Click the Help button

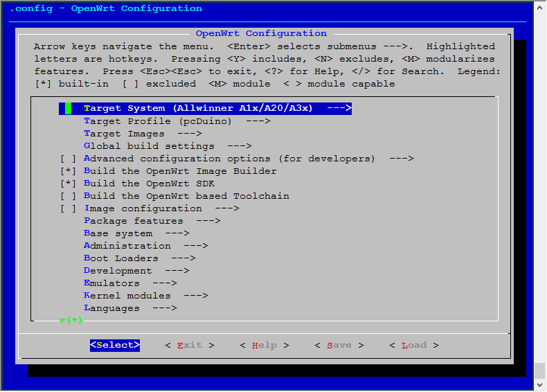(x=264, y=345)
